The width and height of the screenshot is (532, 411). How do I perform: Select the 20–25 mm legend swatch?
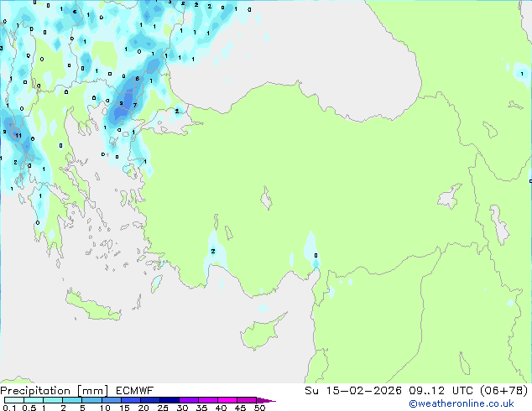point(149,400)
